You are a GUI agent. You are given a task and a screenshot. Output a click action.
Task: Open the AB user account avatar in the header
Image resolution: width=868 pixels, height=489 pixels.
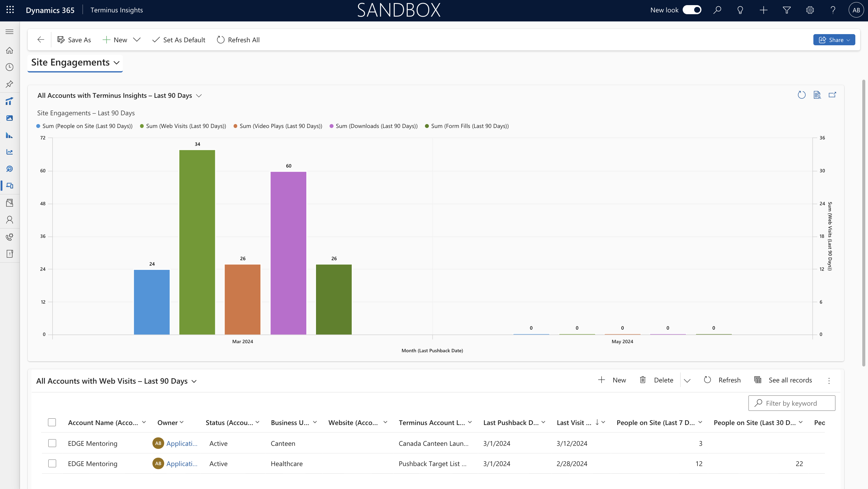tap(856, 10)
